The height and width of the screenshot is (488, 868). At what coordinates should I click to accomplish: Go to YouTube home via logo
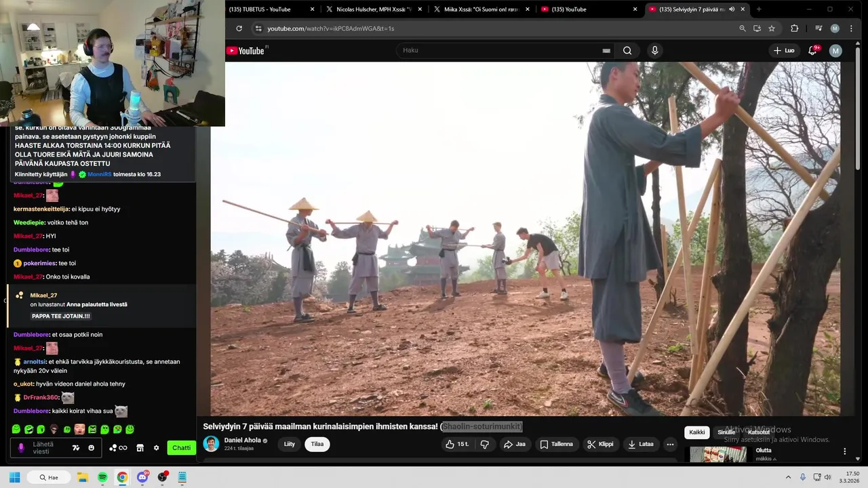coord(246,50)
